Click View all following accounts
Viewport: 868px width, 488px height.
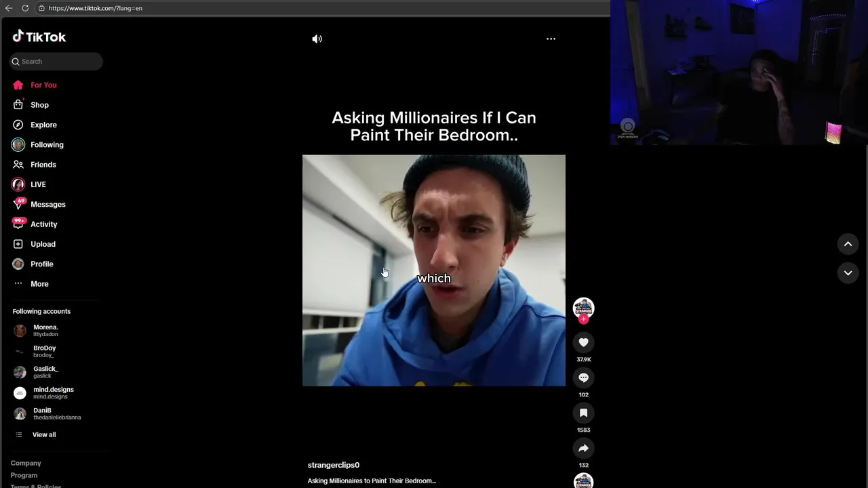[44, 434]
